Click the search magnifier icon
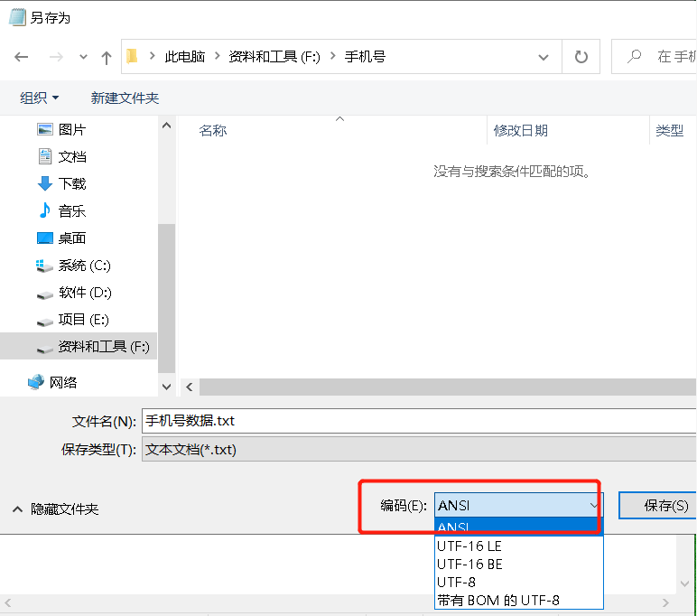Viewport: 697px width, 616px height. tap(634, 56)
